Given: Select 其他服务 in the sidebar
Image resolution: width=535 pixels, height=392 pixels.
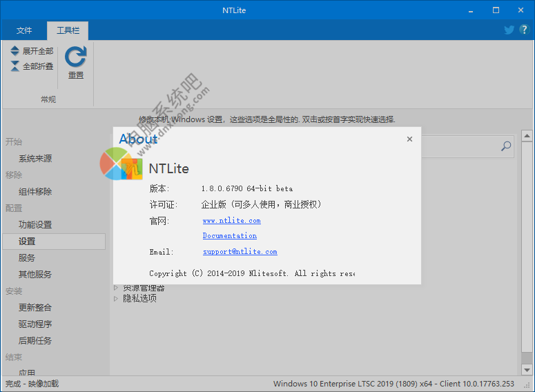Looking at the screenshot, I should 35,274.
